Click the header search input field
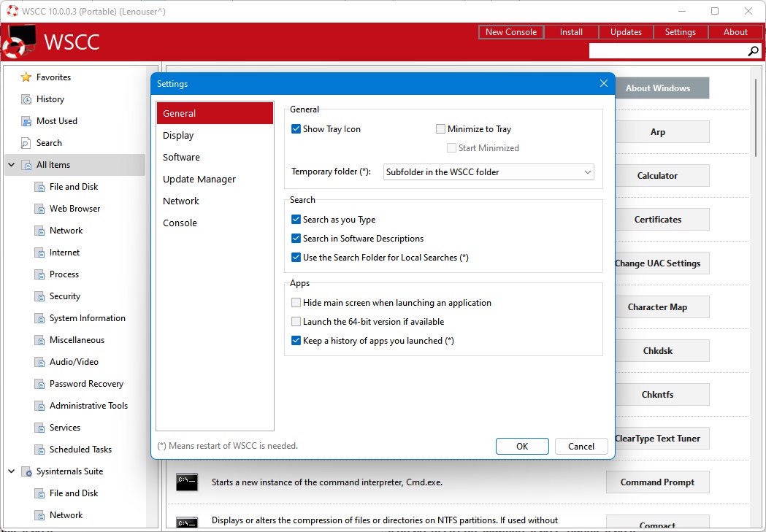 coord(668,51)
